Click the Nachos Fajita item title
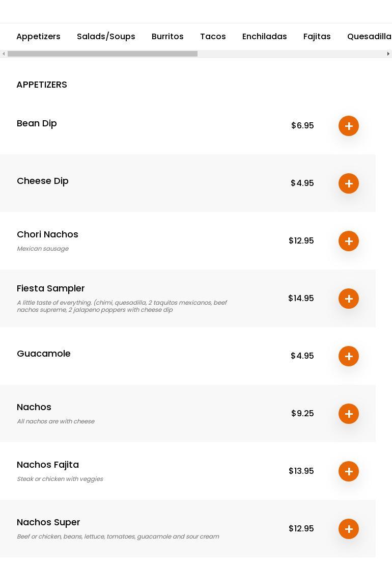The image size is (392, 563). click(x=48, y=465)
